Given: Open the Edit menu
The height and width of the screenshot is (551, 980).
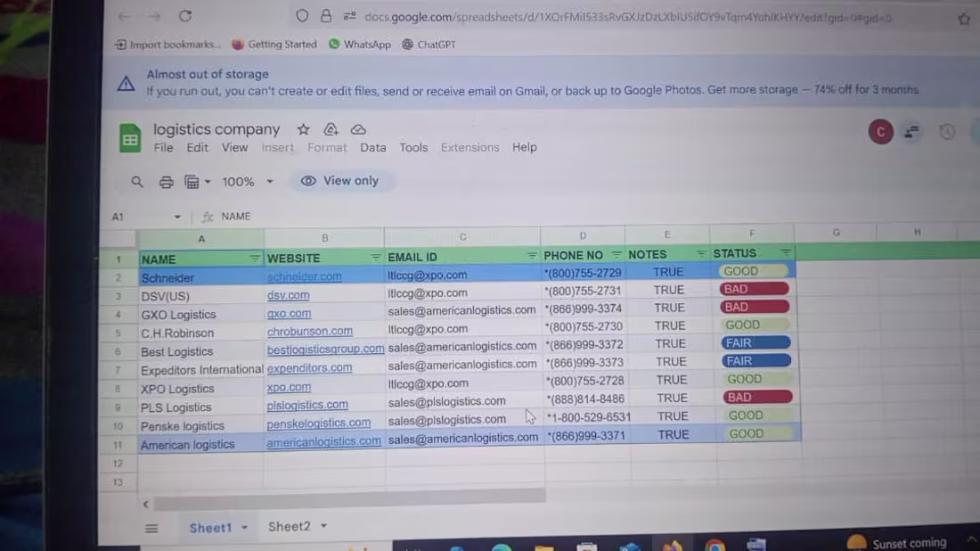Looking at the screenshot, I should tap(197, 148).
